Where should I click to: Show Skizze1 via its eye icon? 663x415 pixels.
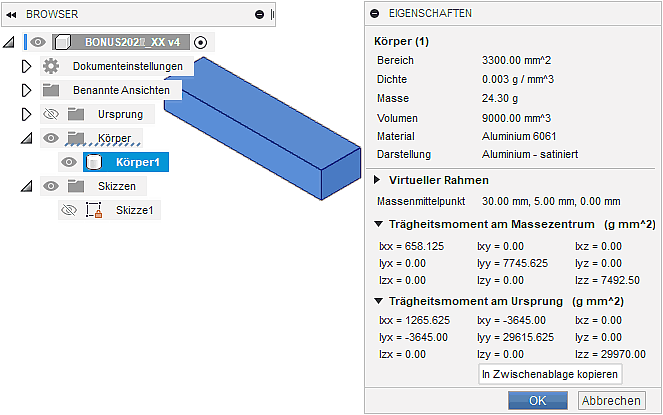point(69,210)
